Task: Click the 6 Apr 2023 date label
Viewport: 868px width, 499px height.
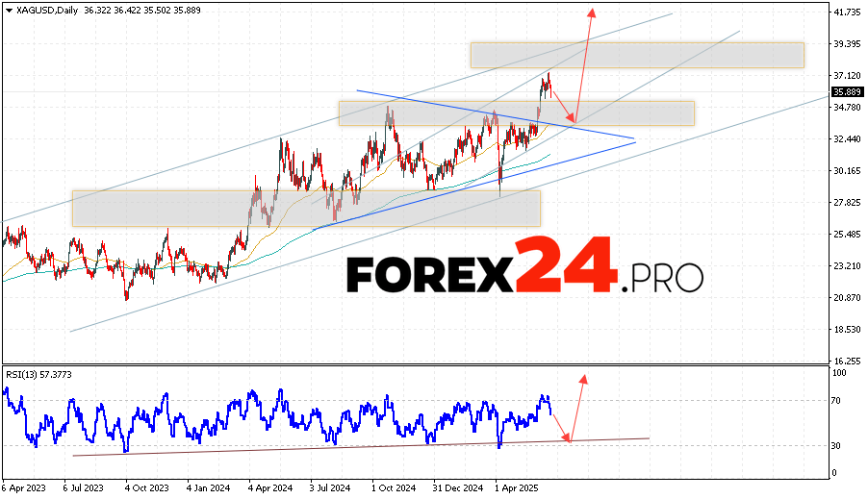Action: 26,487
